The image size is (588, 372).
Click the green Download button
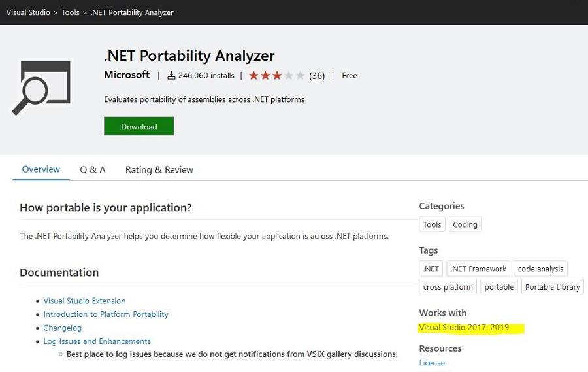tap(139, 126)
